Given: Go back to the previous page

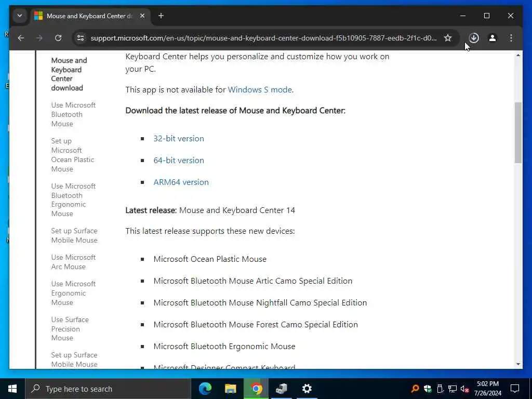Looking at the screenshot, I should coord(21,38).
